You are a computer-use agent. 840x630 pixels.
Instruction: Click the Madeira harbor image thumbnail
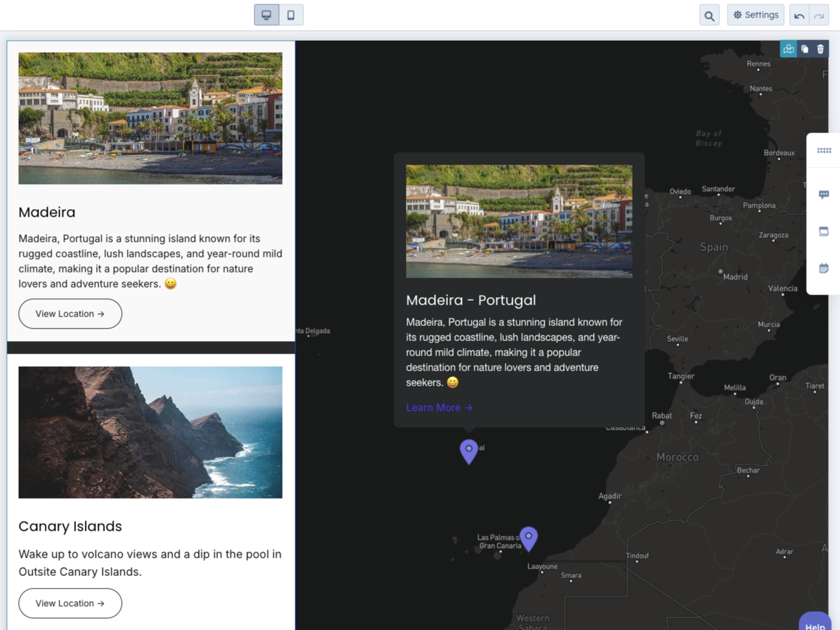150,117
